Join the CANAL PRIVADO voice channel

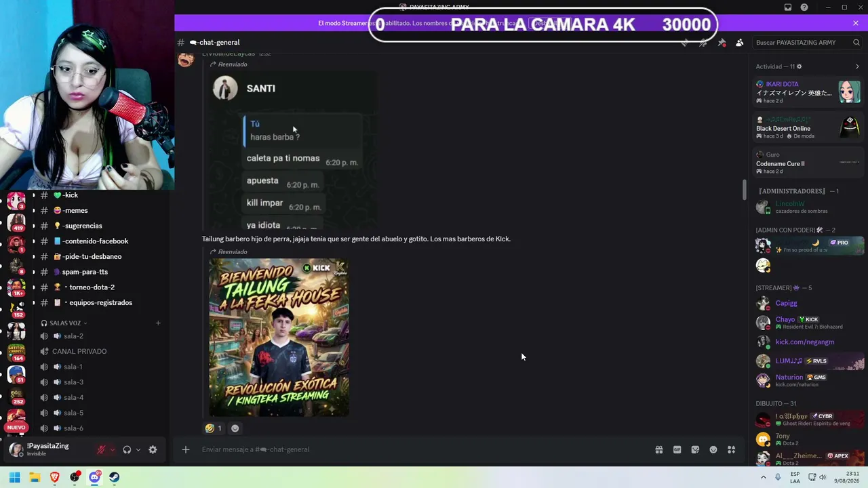(x=100, y=351)
